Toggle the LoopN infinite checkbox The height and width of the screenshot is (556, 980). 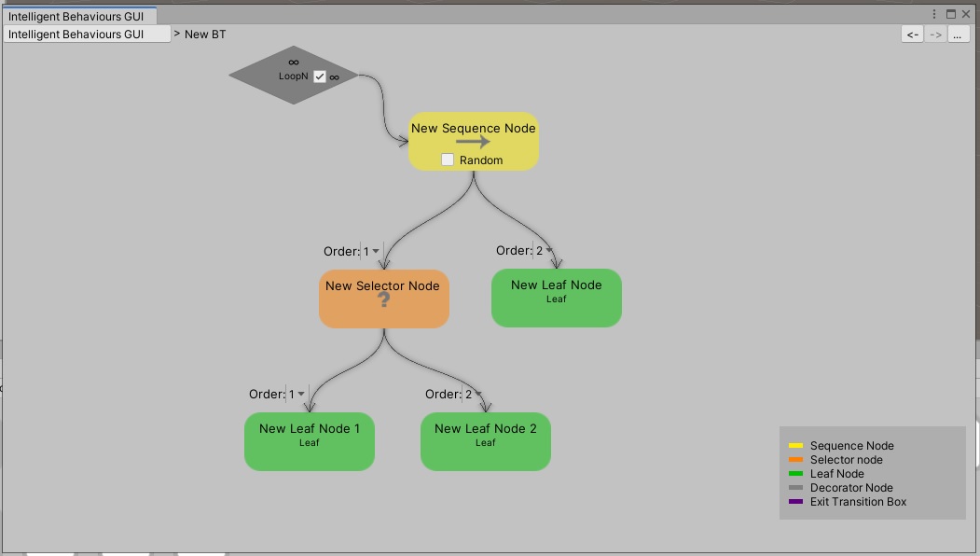point(320,76)
